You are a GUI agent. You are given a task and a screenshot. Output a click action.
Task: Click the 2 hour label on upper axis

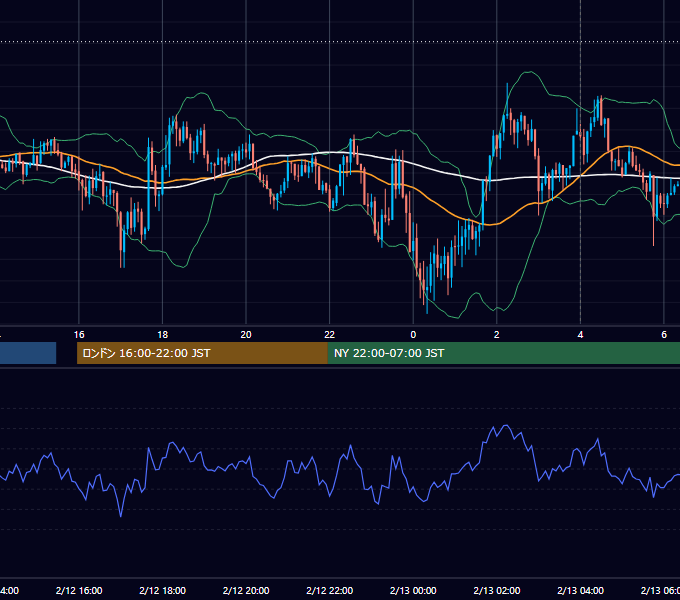pyautogui.click(x=497, y=335)
